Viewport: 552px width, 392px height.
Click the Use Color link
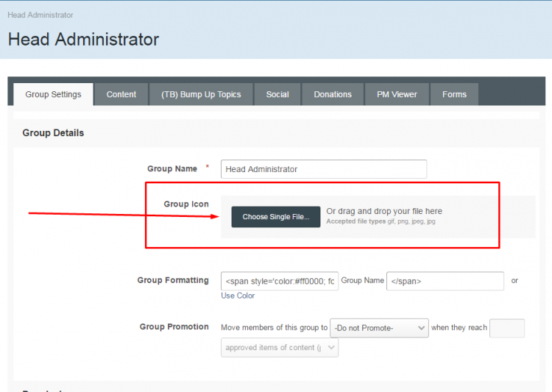tap(238, 296)
